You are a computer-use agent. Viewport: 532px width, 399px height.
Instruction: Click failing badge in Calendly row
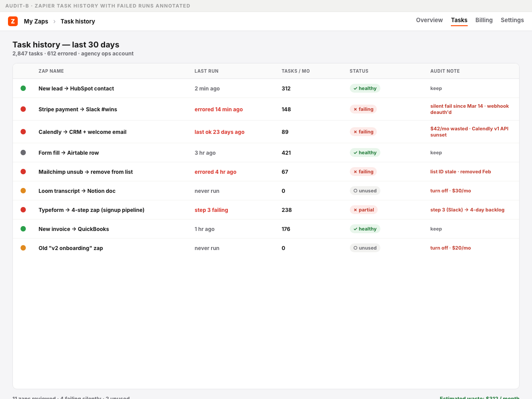pos(363,132)
